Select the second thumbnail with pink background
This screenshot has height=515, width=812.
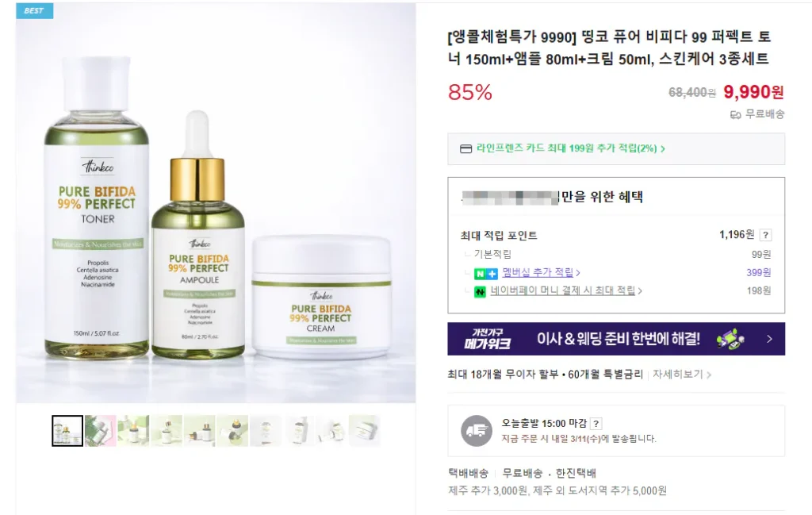pyautogui.click(x=101, y=431)
